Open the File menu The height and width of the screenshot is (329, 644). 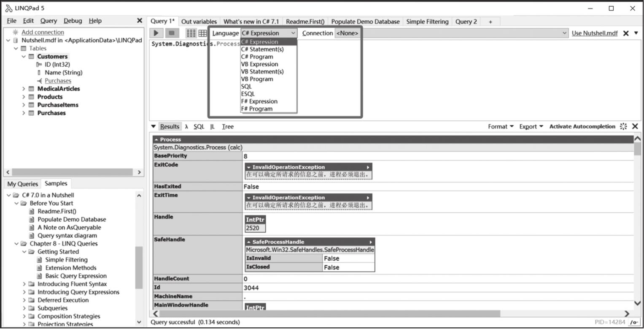11,21
